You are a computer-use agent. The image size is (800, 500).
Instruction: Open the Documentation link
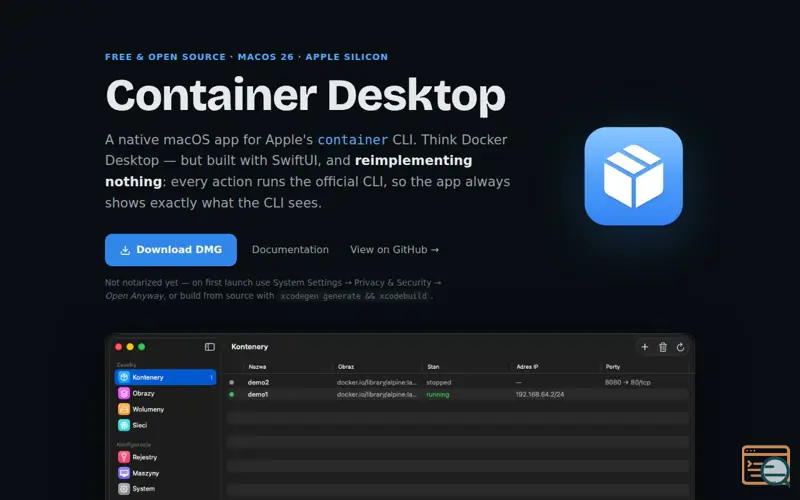click(290, 250)
